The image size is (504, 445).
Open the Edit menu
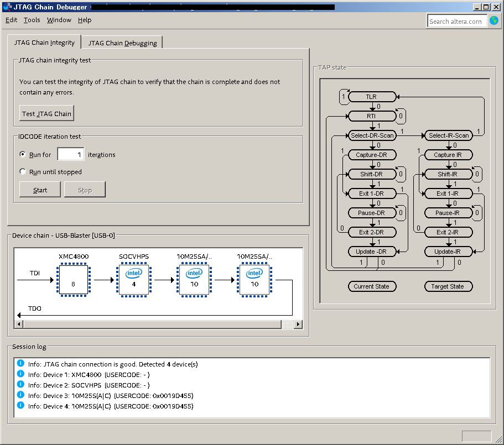pyautogui.click(x=11, y=20)
